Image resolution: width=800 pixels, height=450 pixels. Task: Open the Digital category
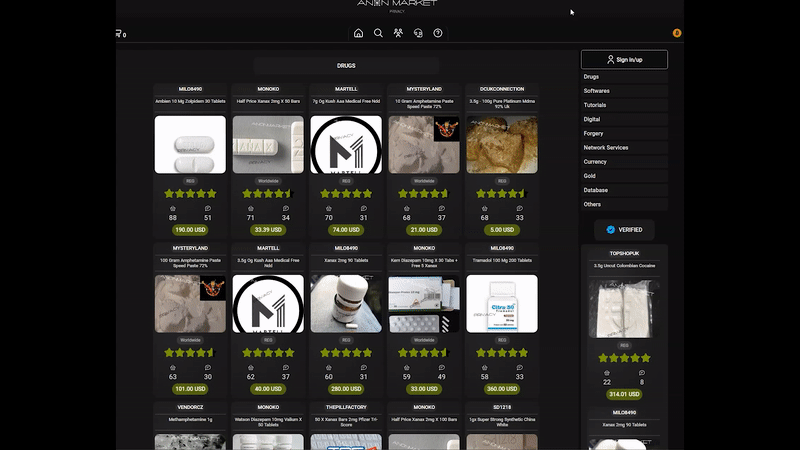624,119
